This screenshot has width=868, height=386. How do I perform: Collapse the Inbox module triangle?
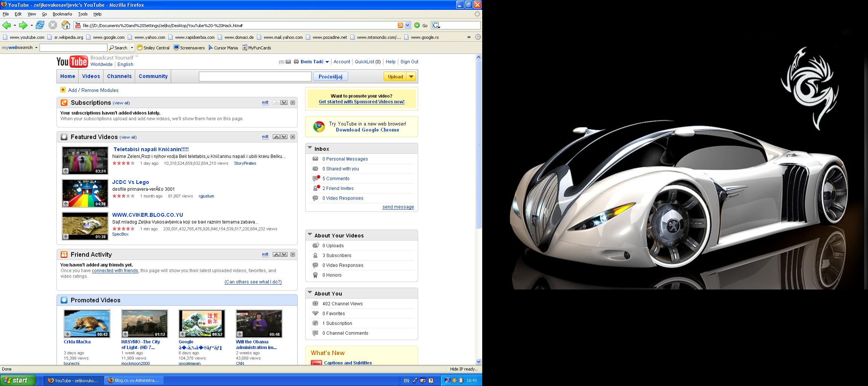click(x=310, y=148)
